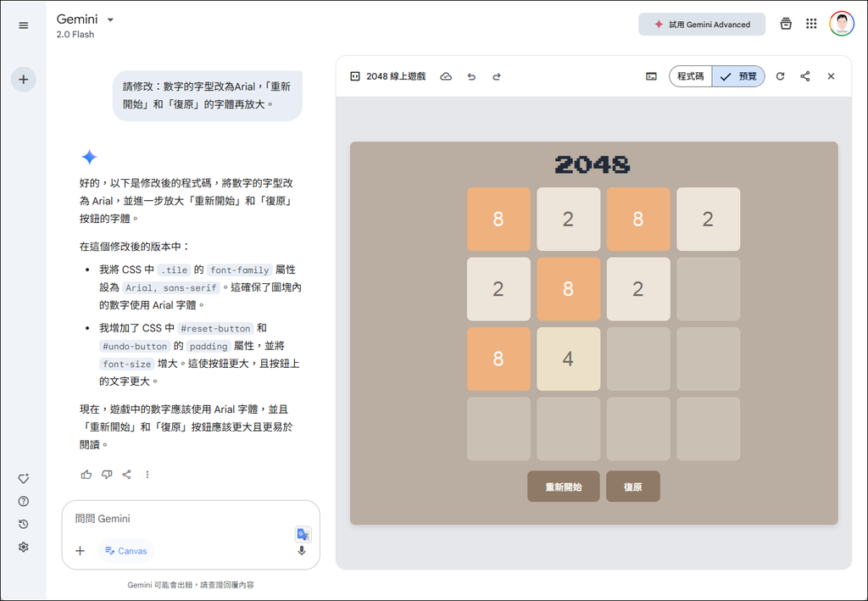Screen dimensions: 868x601
Task: Switch to the 程式碼 code tab
Action: (690, 76)
